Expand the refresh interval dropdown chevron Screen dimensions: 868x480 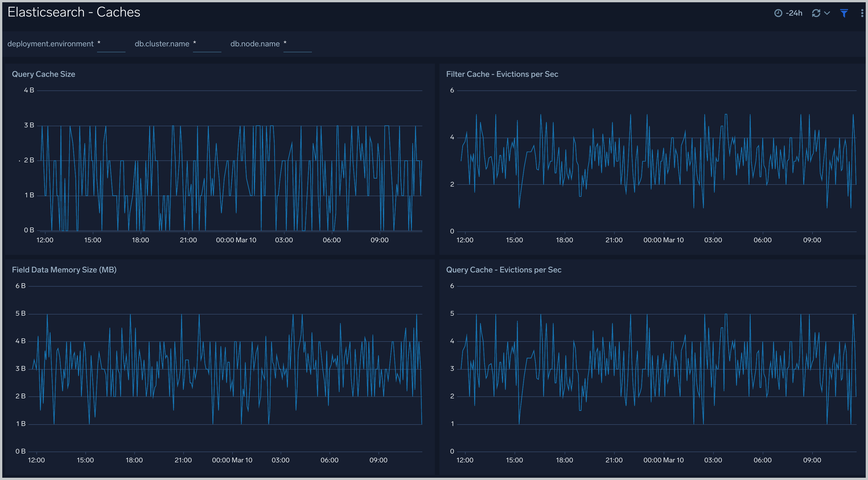[827, 13]
